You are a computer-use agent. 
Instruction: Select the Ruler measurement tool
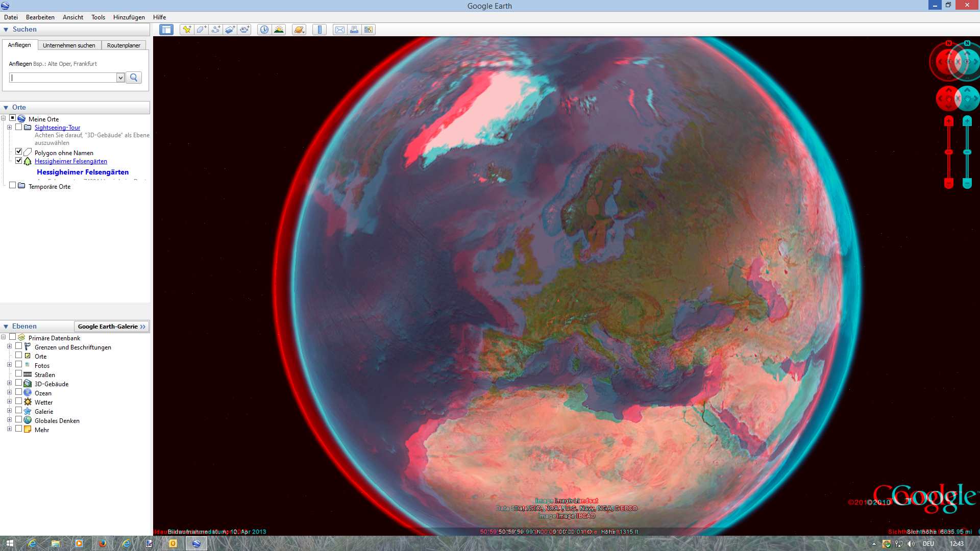point(320,30)
